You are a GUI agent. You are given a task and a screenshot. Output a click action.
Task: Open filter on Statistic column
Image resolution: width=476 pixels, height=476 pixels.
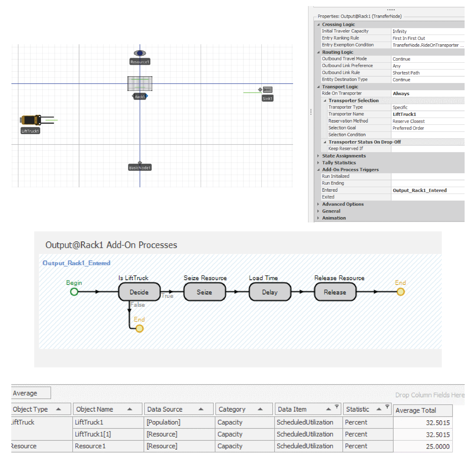pos(387,406)
